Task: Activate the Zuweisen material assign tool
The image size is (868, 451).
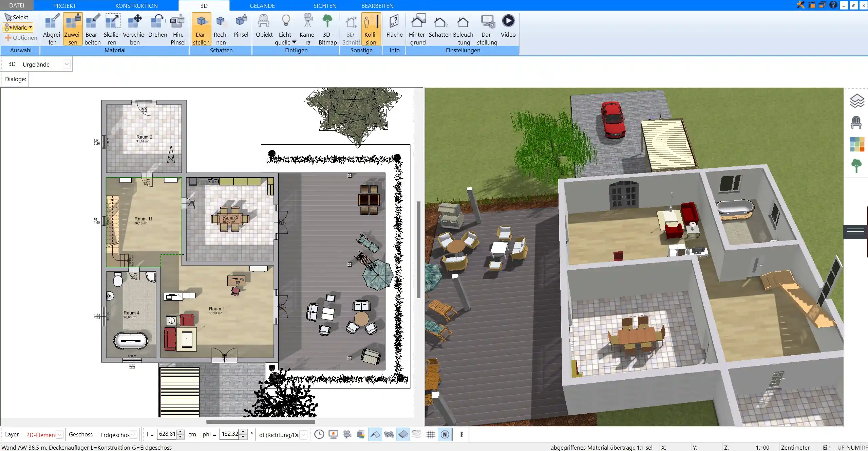Action: [73, 29]
